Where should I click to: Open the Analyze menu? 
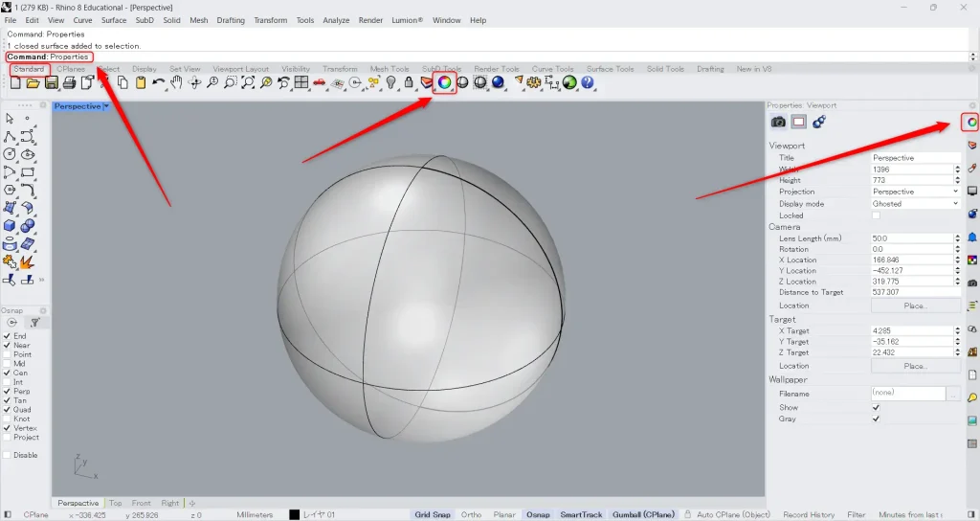[x=336, y=20]
